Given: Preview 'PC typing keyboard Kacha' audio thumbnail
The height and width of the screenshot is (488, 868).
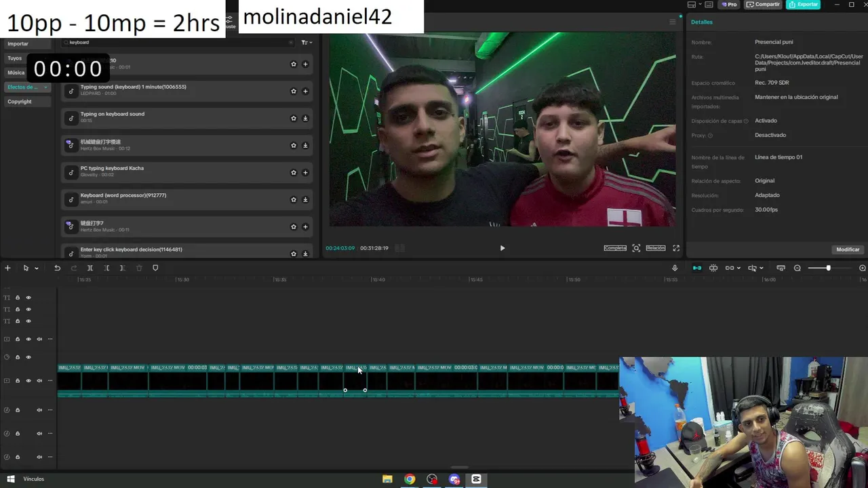Looking at the screenshot, I should pyautogui.click(x=71, y=172).
